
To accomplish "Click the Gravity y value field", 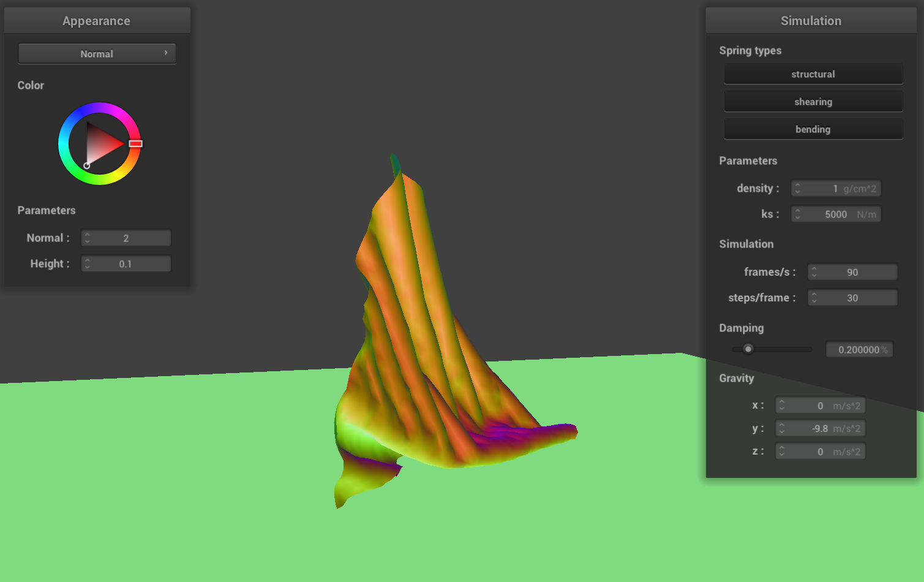I will tap(821, 429).
